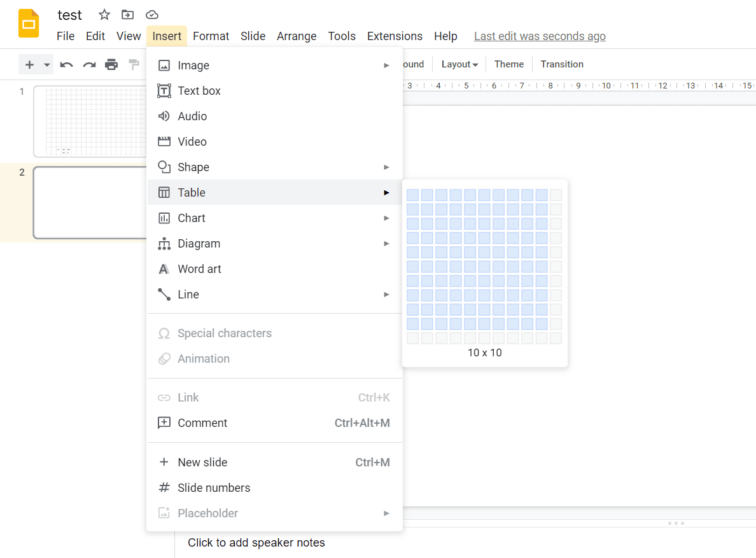Open the new slide layout dropdown arrow

[46, 64]
